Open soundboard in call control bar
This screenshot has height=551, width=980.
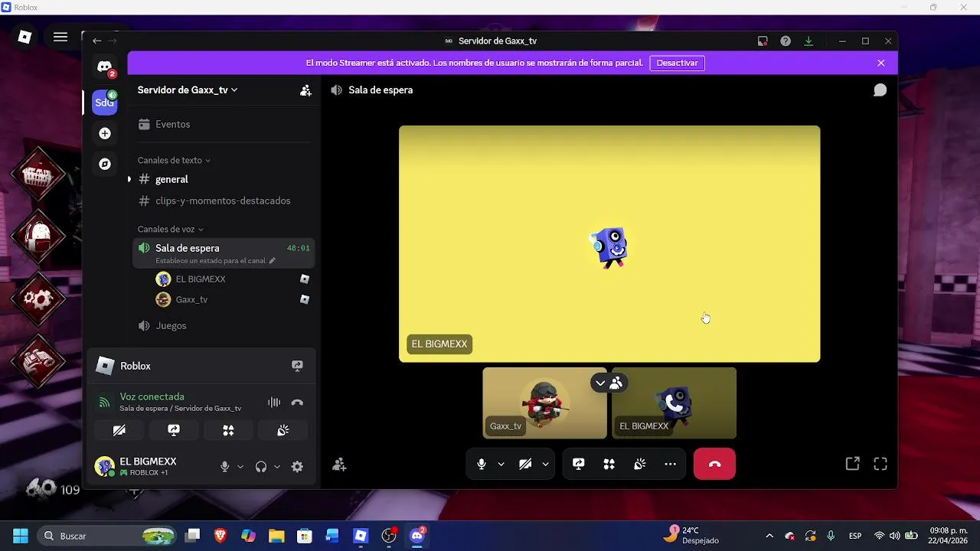coord(640,464)
